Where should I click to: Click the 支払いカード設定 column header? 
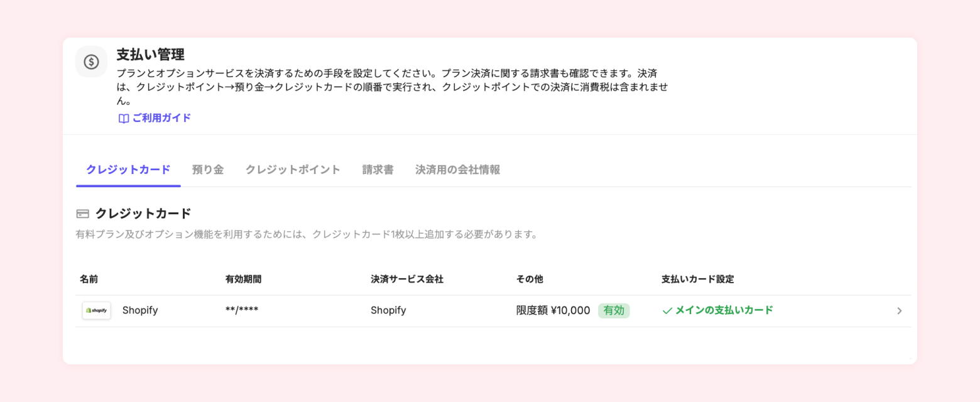pos(697,279)
